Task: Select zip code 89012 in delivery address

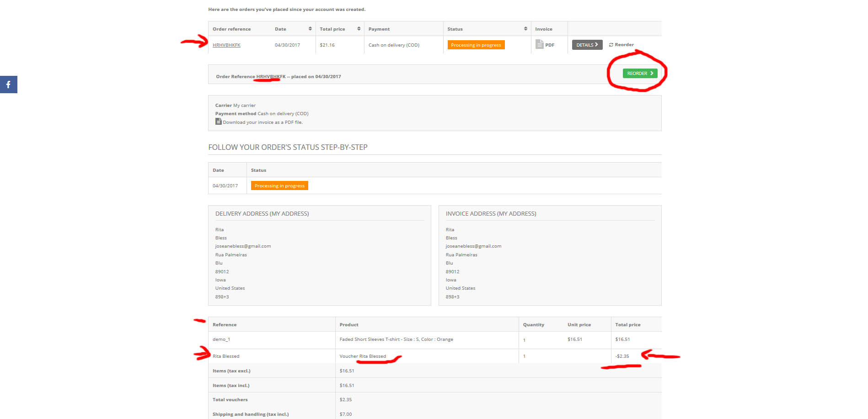Action: click(222, 271)
